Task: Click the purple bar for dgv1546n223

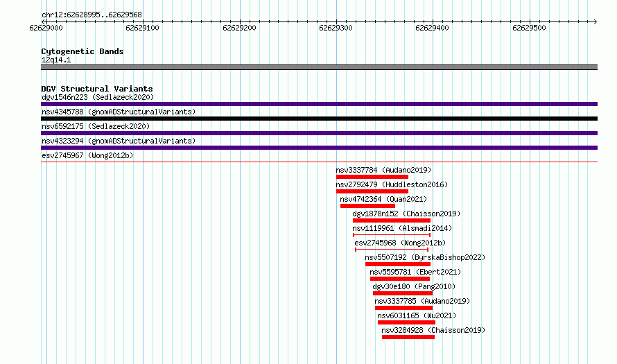Action: pos(319,104)
